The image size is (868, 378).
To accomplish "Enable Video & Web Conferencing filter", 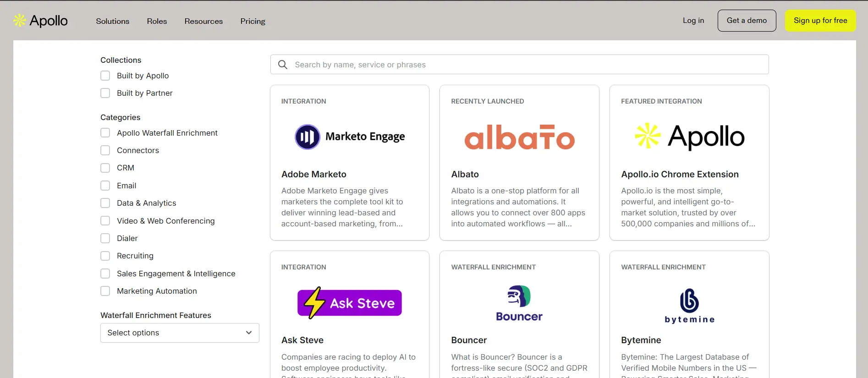I will click(105, 221).
